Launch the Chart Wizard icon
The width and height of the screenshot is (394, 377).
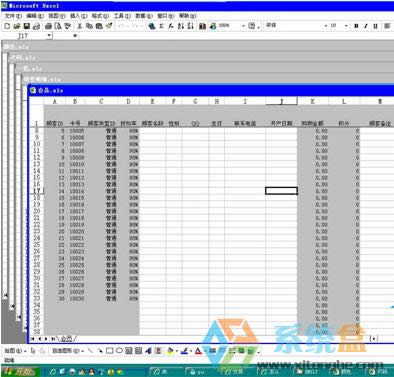(202, 26)
